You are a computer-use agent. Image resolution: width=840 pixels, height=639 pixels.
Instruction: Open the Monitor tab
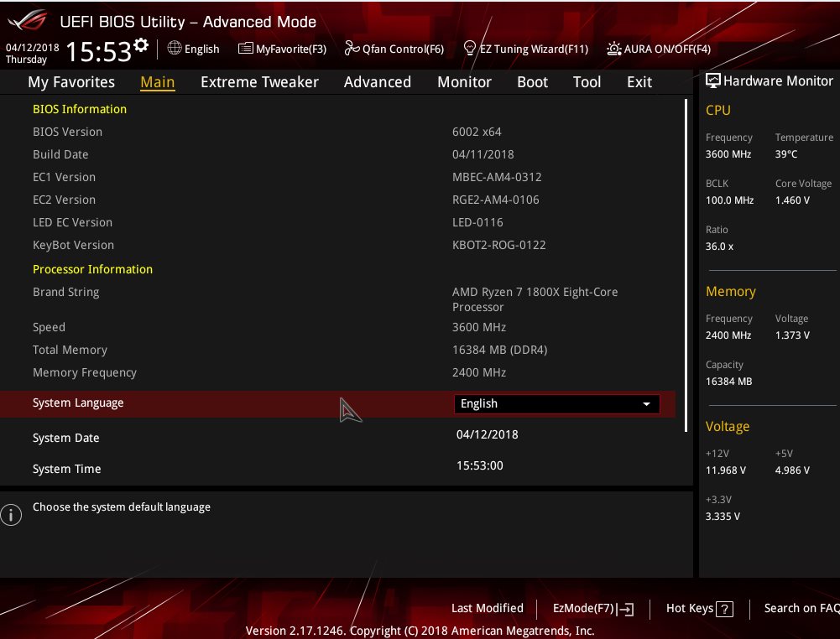pyautogui.click(x=464, y=82)
